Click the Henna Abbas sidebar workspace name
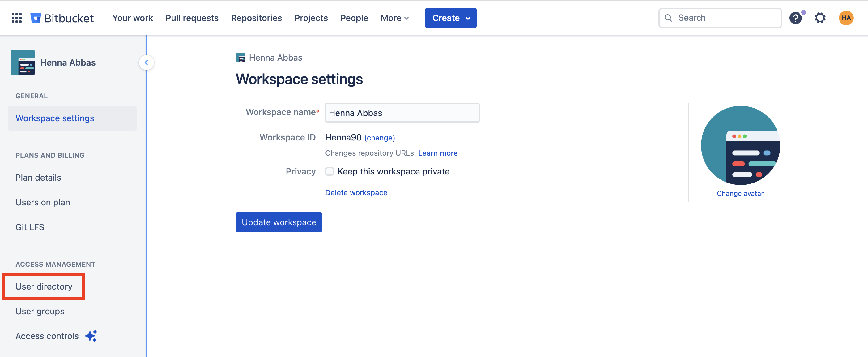868x357 pixels. pos(68,62)
